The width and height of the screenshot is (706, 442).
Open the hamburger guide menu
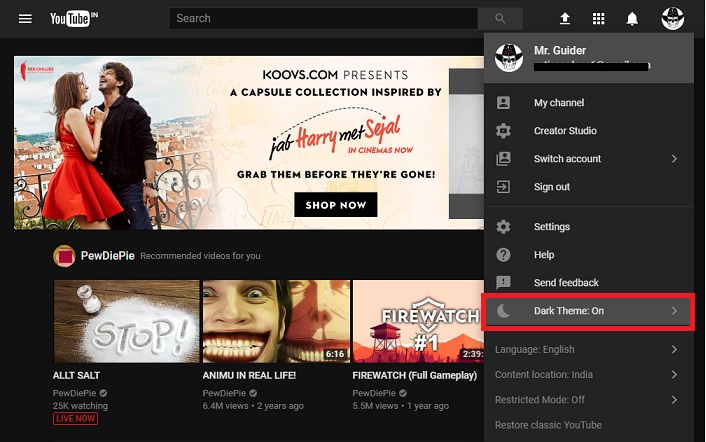[x=25, y=18]
